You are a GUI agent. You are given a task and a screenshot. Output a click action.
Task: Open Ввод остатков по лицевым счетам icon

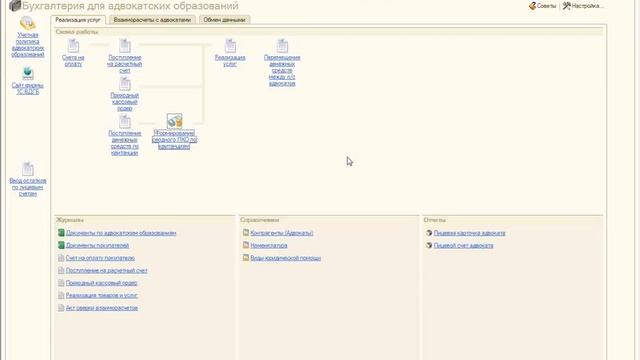pyautogui.click(x=28, y=169)
